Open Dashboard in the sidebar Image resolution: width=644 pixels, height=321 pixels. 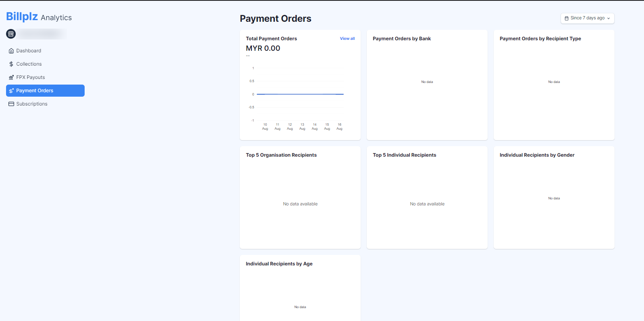click(x=45, y=51)
